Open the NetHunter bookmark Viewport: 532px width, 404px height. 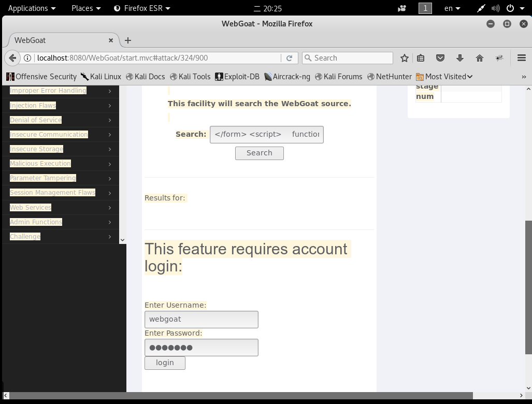pyautogui.click(x=390, y=77)
